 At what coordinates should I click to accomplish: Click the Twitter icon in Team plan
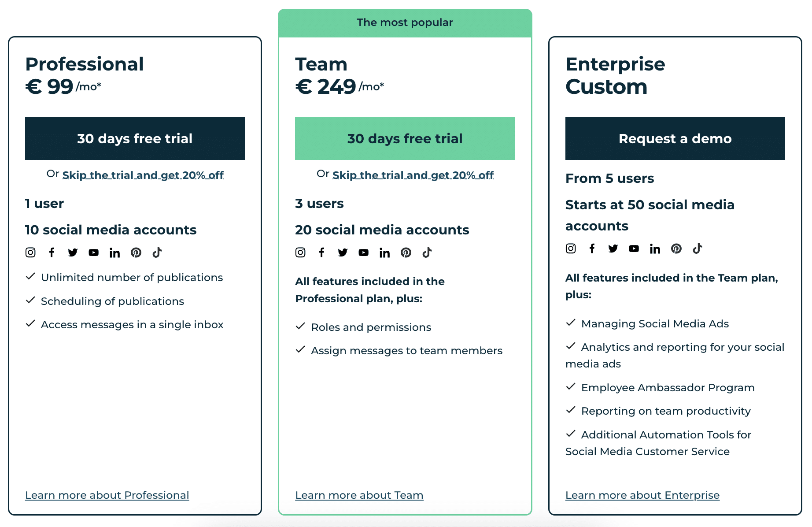tap(343, 252)
